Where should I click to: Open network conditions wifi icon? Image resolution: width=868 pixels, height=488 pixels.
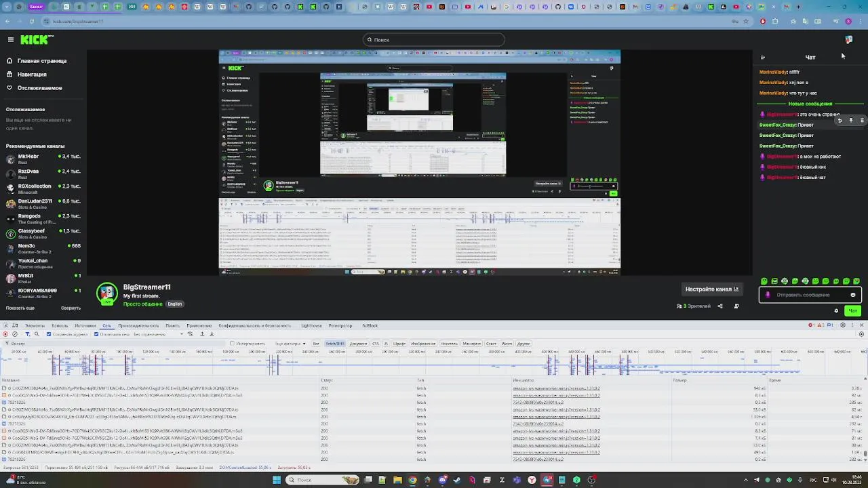coord(190,334)
